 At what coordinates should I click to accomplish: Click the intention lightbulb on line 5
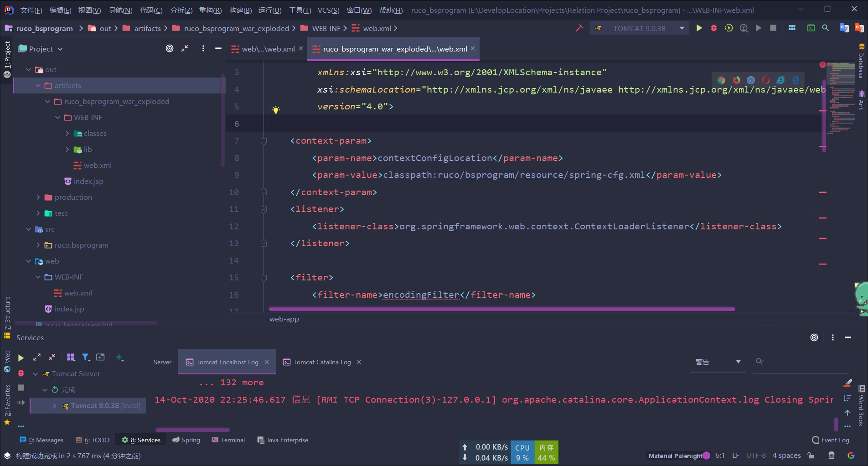pos(275,109)
